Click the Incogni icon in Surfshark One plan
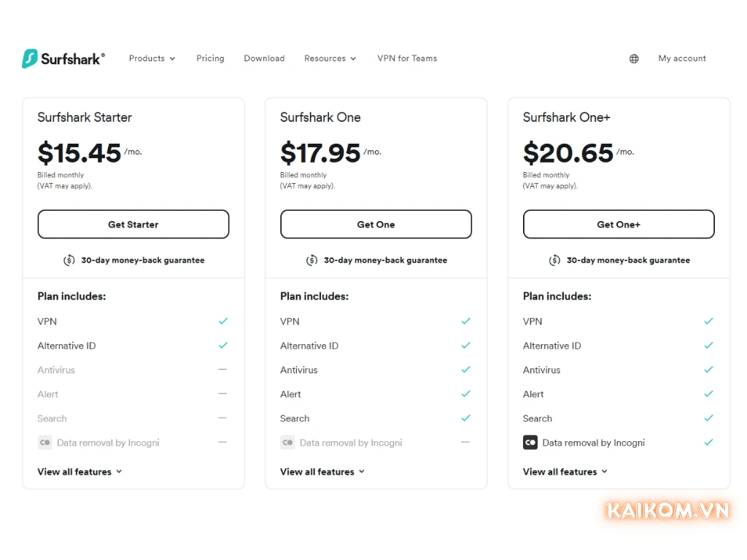 [287, 443]
